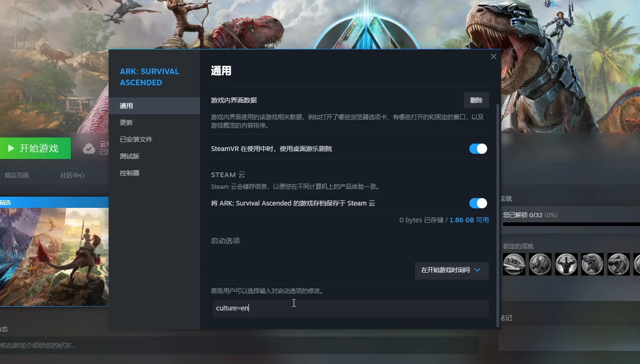Disable Steam 云 save sync toggle
The image size is (640, 364).
point(478,203)
